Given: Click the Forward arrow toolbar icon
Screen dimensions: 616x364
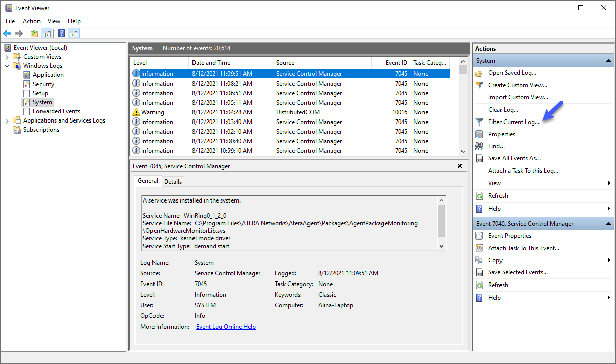Looking at the screenshot, I should (19, 33).
